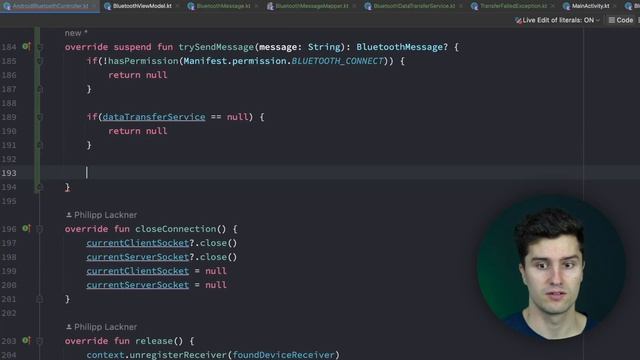Click the BluetoothMessage? return type
The image size is (640, 360).
[x=402, y=47]
